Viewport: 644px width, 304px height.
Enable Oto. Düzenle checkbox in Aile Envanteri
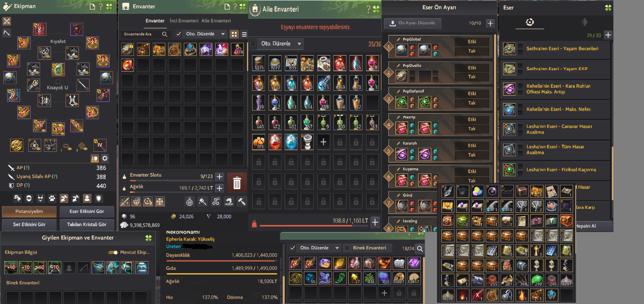253,44
